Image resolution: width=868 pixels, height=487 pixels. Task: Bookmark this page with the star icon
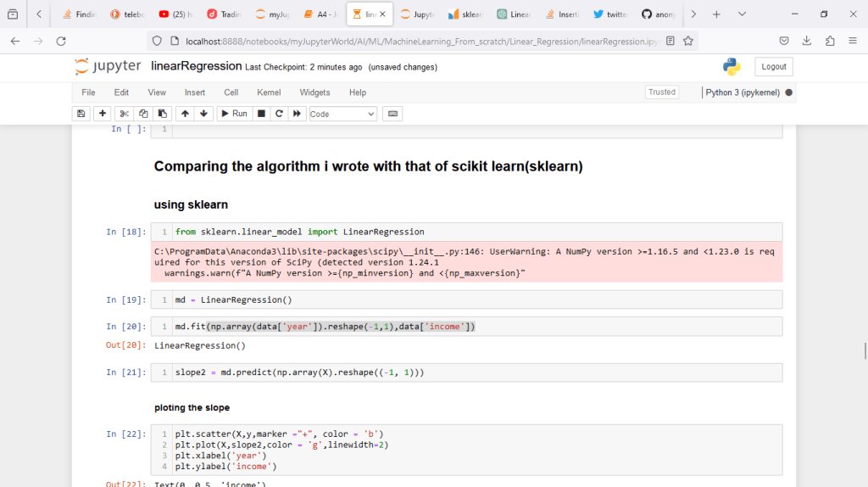point(689,41)
